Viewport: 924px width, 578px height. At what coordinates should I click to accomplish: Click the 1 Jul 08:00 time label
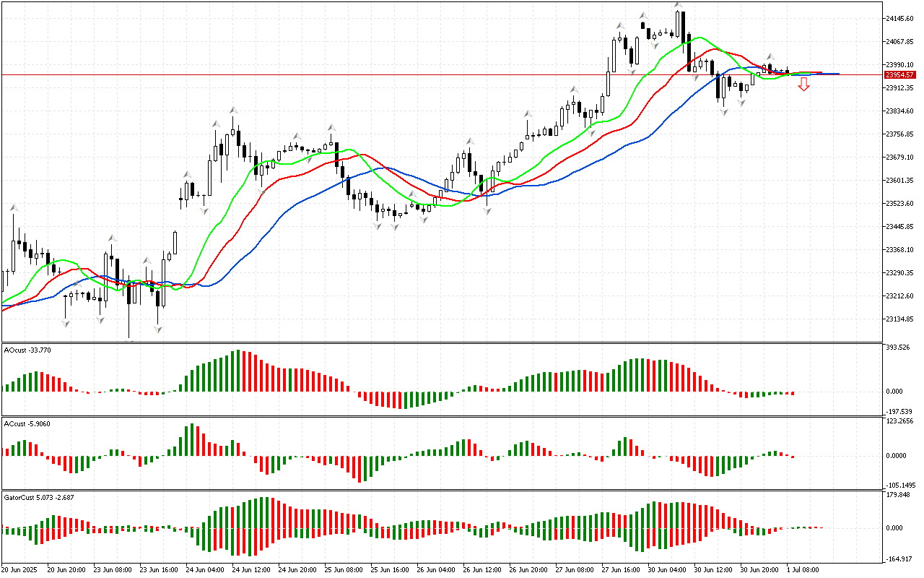pos(802,570)
